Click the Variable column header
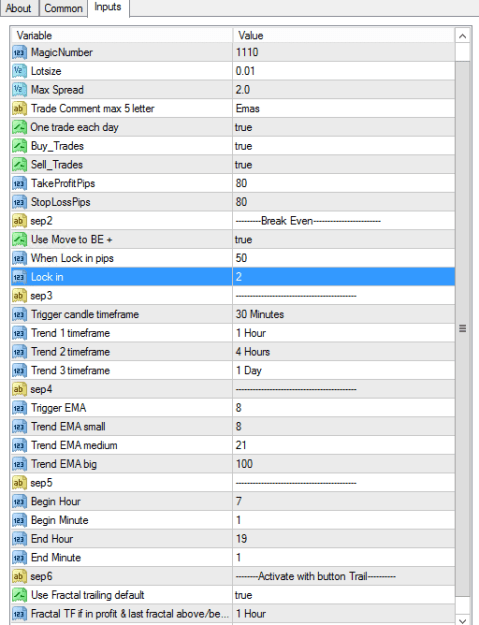 click(x=122, y=35)
